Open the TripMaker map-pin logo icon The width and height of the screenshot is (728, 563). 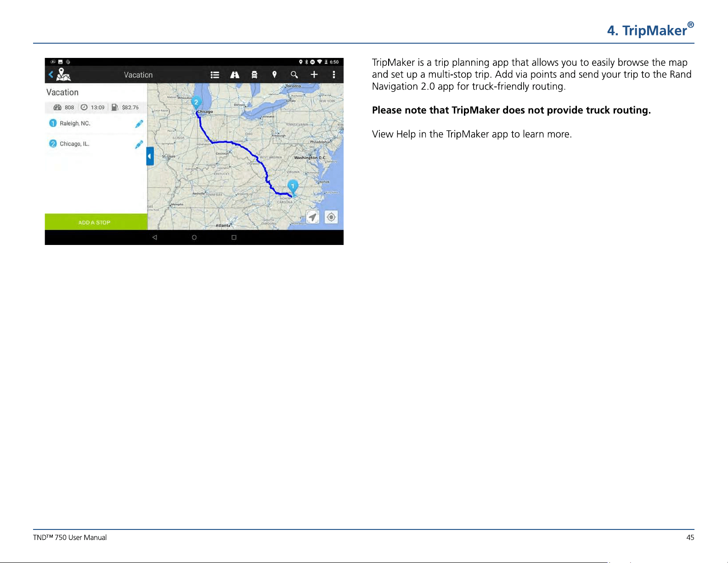point(63,74)
